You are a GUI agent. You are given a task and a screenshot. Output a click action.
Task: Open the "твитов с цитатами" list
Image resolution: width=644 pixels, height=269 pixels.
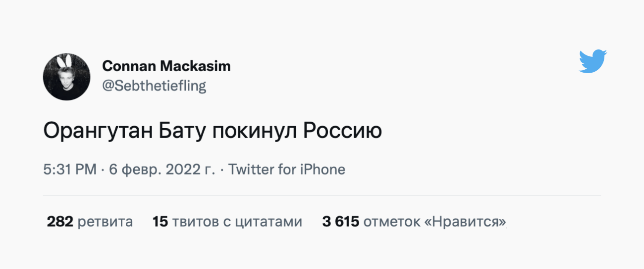click(x=237, y=222)
